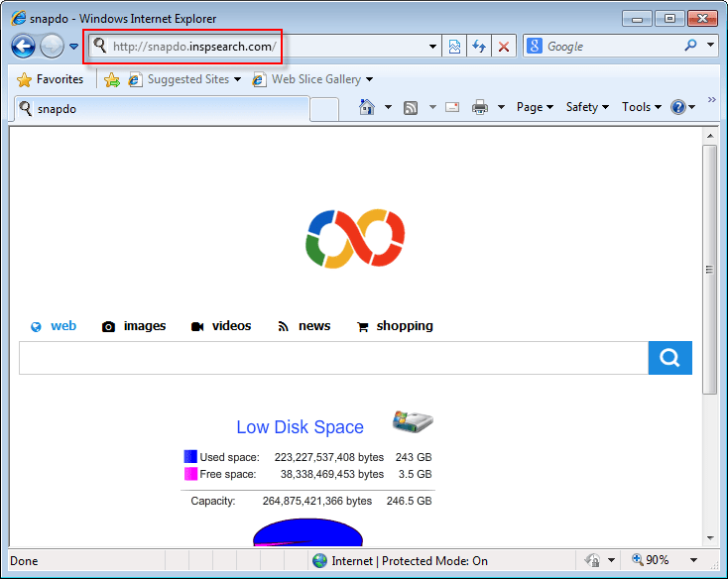Image resolution: width=728 pixels, height=579 pixels.
Task: Click the Internet Protected Mode status text
Action: pos(410,561)
